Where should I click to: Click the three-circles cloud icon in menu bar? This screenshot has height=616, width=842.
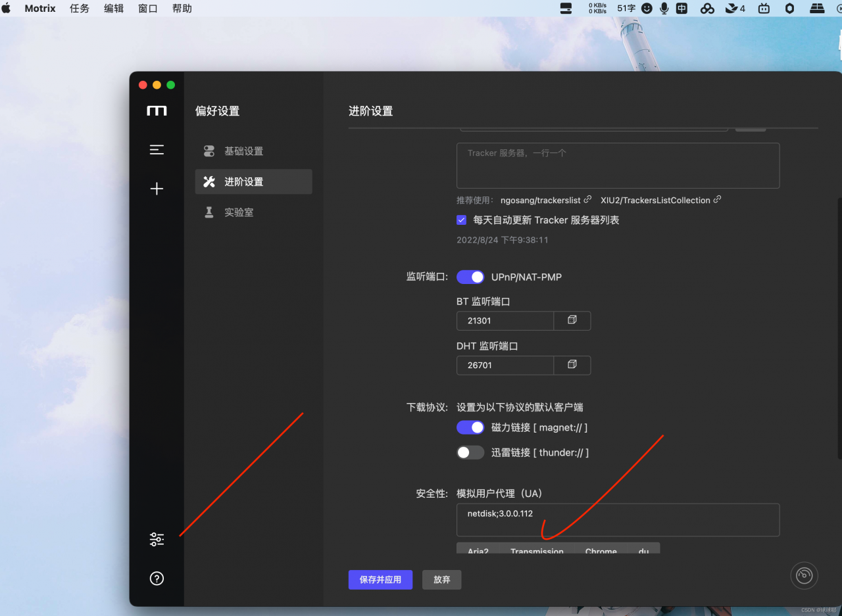707,9
